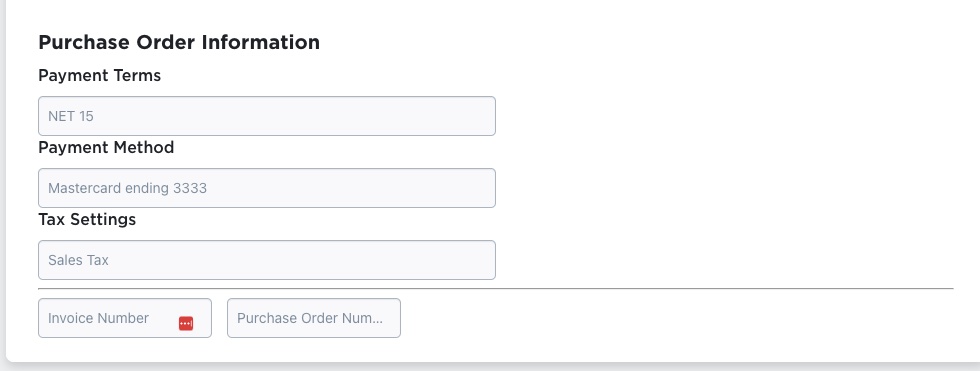Click empty card area beside Payment Method field

click(719, 188)
